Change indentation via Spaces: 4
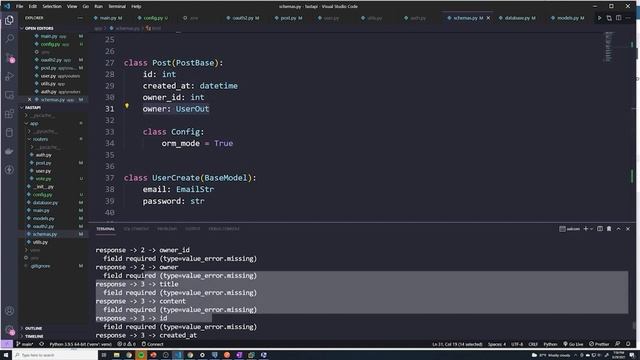This screenshot has height=360, width=640. point(497,344)
